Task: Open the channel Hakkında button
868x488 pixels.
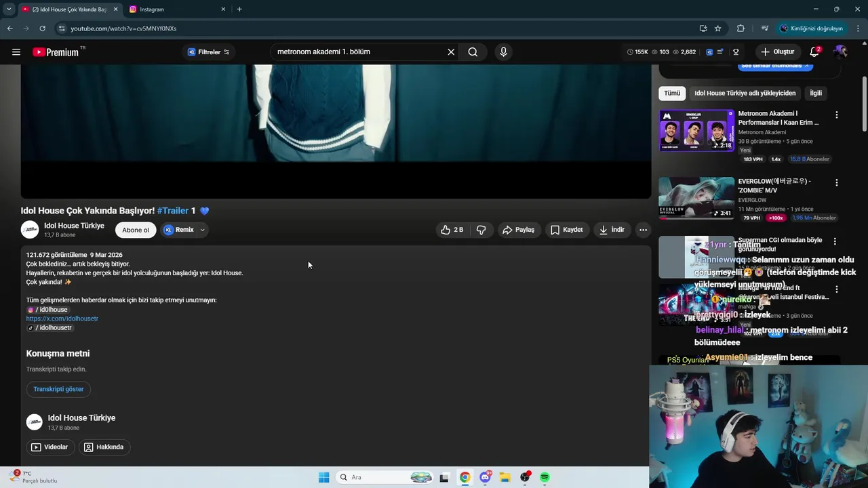Action: pos(104,447)
